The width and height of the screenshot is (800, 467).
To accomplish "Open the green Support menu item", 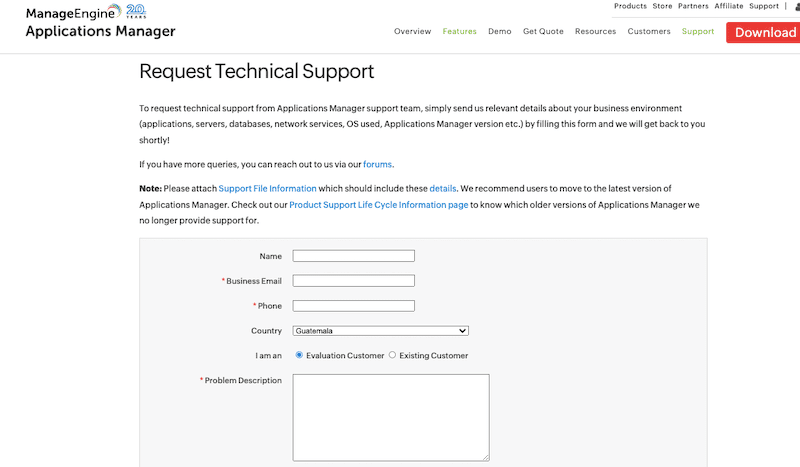I will [698, 31].
